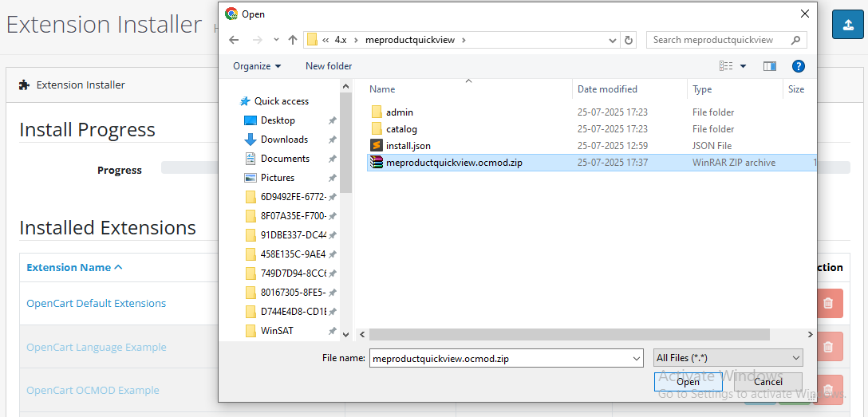Go up one folder level
This screenshot has width=868, height=417.
(293, 40)
